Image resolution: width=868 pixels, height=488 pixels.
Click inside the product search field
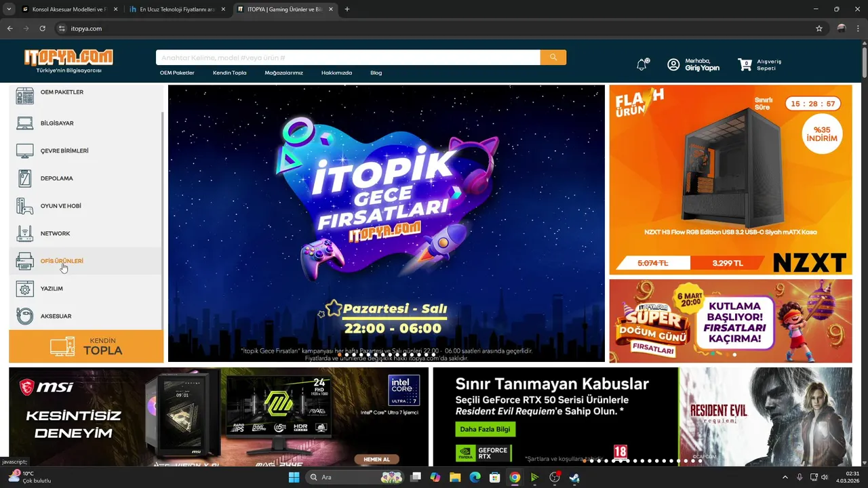point(348,58)
